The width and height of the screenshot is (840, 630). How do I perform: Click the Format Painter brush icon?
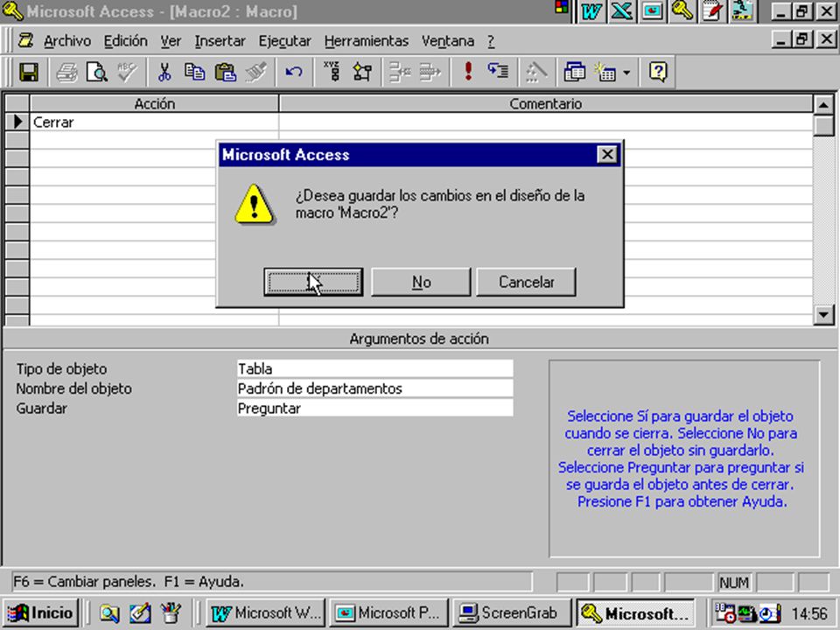tap(255, 72)
